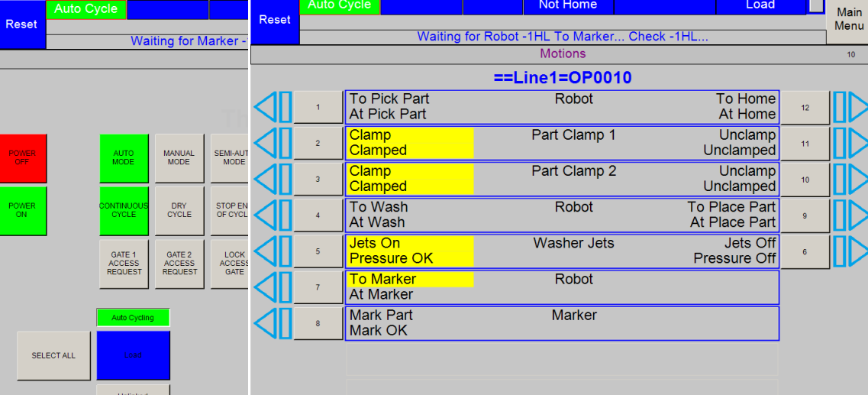The width and height of the screenshot is (868, 395).
Task: Click the Marker device label
Action: pos(574,316)
